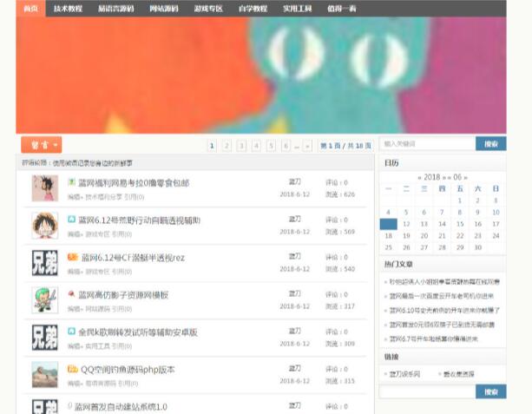Image resolution: width=532 pixels, height=414 pixels.
Task: Open the 首页 nav tab
Action: (30, 9)
